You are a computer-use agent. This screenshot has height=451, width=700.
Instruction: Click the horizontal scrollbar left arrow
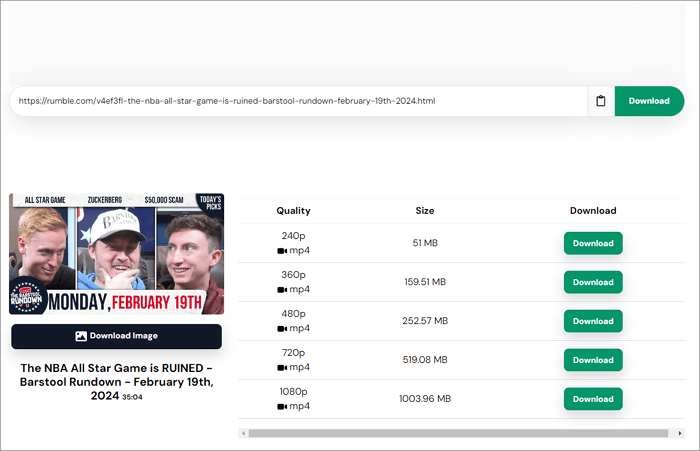tap(243, 433)
